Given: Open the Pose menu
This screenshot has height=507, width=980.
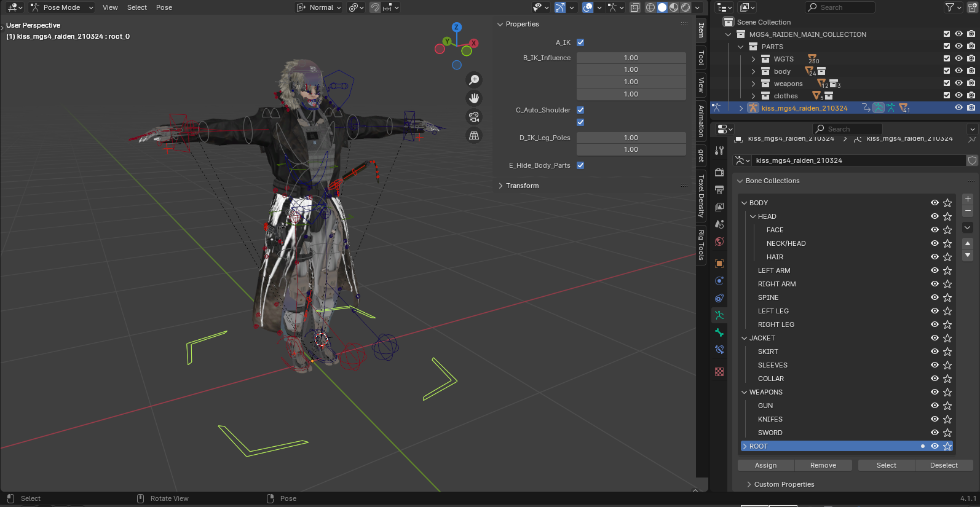Looking at the screenshot, I should click(x=164, y=7).
